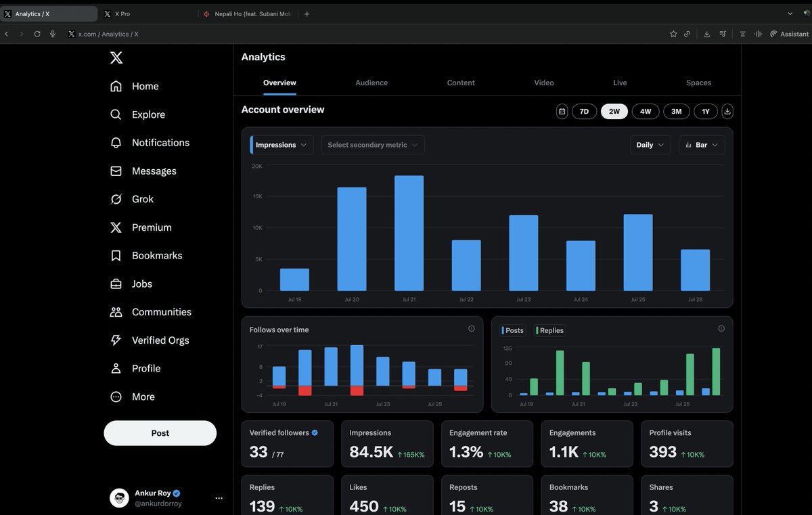Toggle Posts series in chart legend
The width and height of the screenshot is (812, 515).
512,330
